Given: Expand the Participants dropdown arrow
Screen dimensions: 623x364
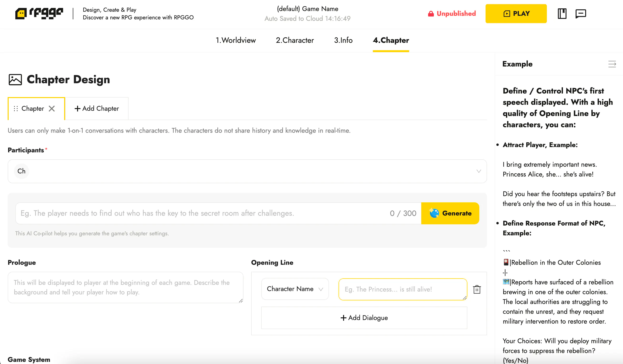Looking at the screenshot, I should coord(479,171).
